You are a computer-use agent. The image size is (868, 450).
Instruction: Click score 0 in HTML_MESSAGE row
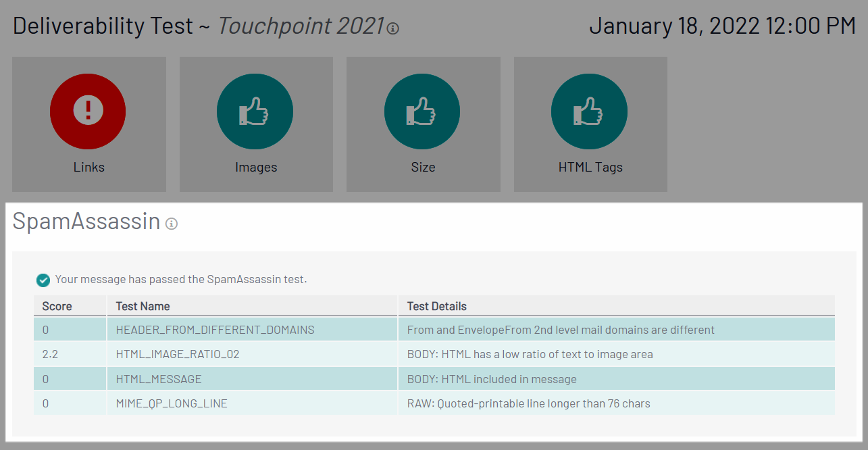pos(45,379)
